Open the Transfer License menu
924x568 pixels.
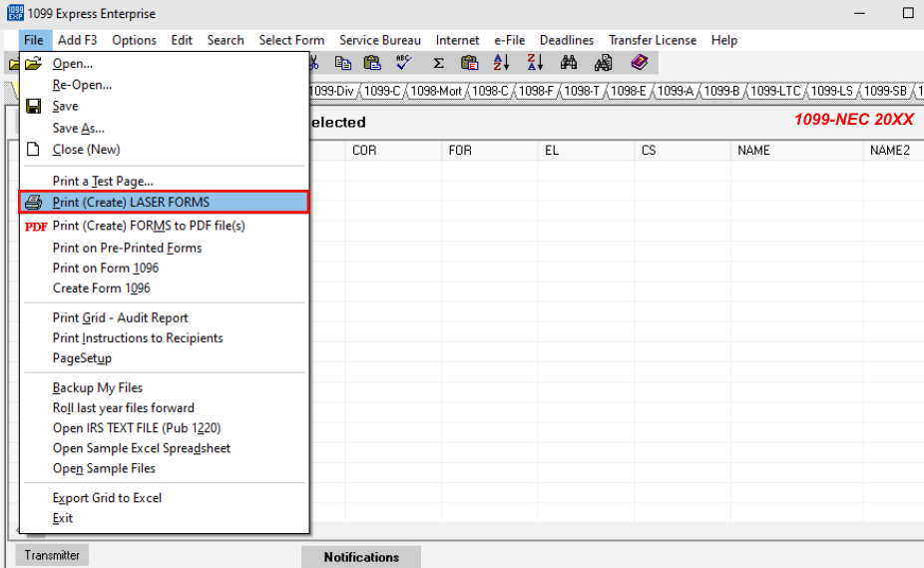click(x=653, y=40)
